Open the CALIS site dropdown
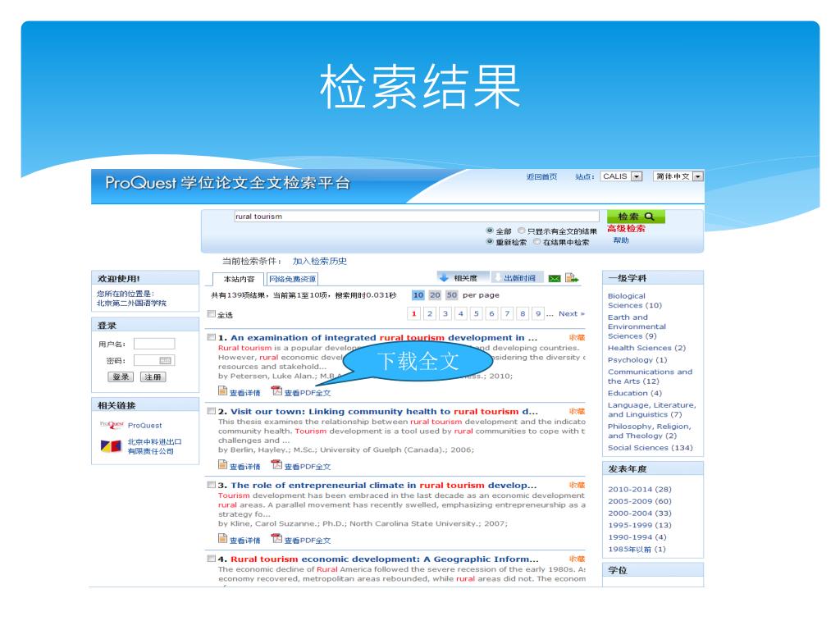Image resolution: width=840 pixels, height=630 pixels. click(x=621, y=176)
